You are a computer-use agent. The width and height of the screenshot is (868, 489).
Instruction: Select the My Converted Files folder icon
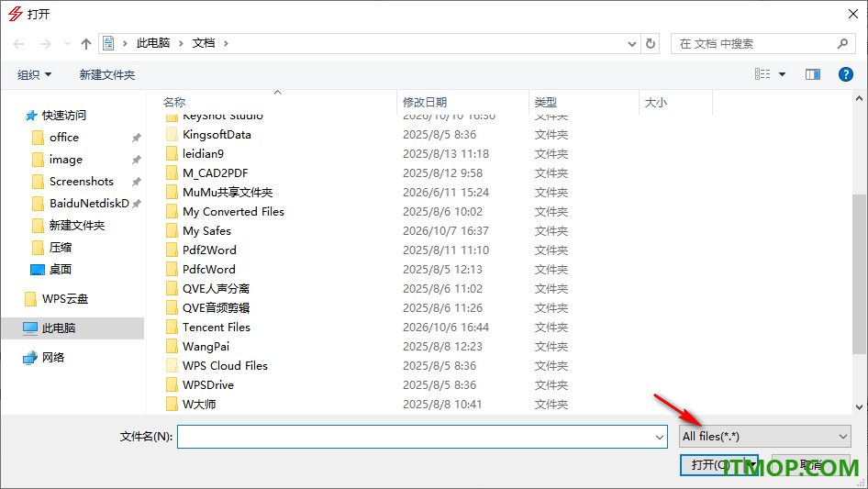coord(172,212)
